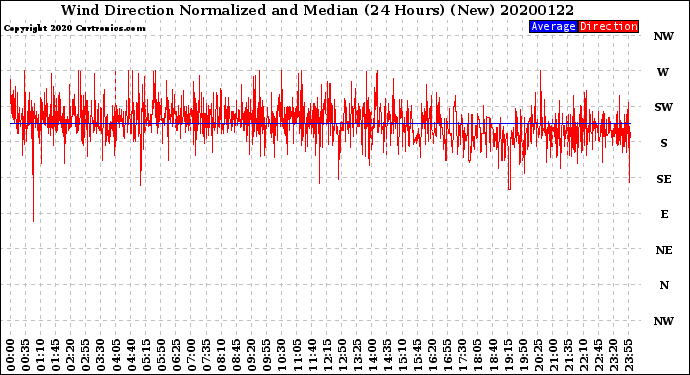Click the 02:55 time axis label
The height and width of the screenshot is (375, 690).
tap(86, 355)
